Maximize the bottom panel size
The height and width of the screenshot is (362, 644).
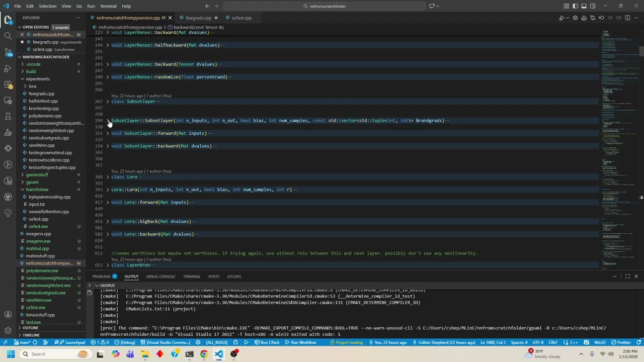(627, 276)
